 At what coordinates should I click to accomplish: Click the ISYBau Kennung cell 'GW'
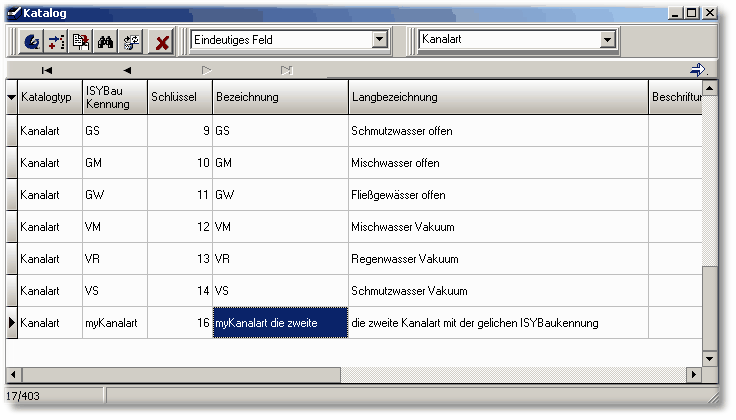tap(115, 195)
